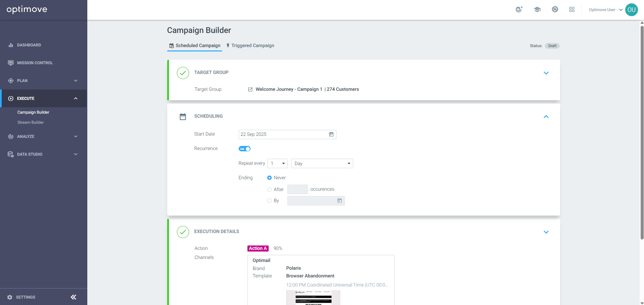The width and height of the screenshot is (644, 305).
Task: Open the Repeat every number dropdown
Action: click(x=277, y=163)
